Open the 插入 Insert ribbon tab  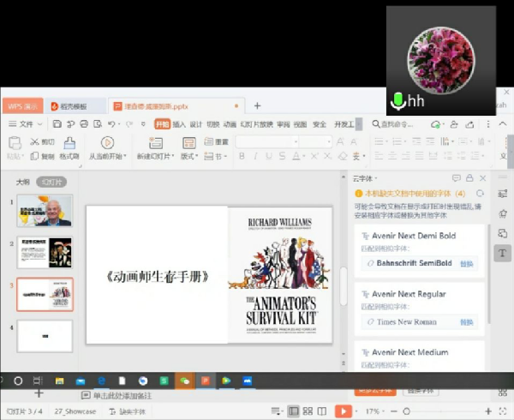pos(178,124)
